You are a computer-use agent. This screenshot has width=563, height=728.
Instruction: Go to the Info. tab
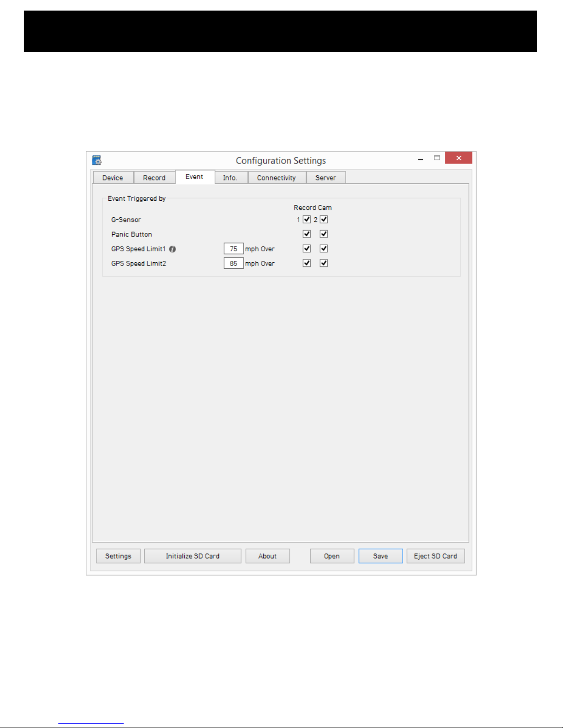pyautogui.click(x=231, y=178)
